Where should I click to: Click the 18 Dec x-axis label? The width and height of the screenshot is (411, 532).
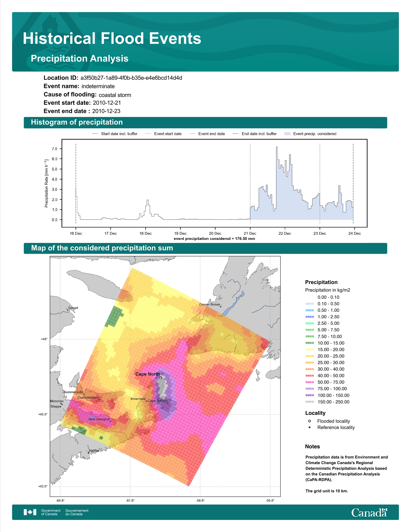pos(146,233)
